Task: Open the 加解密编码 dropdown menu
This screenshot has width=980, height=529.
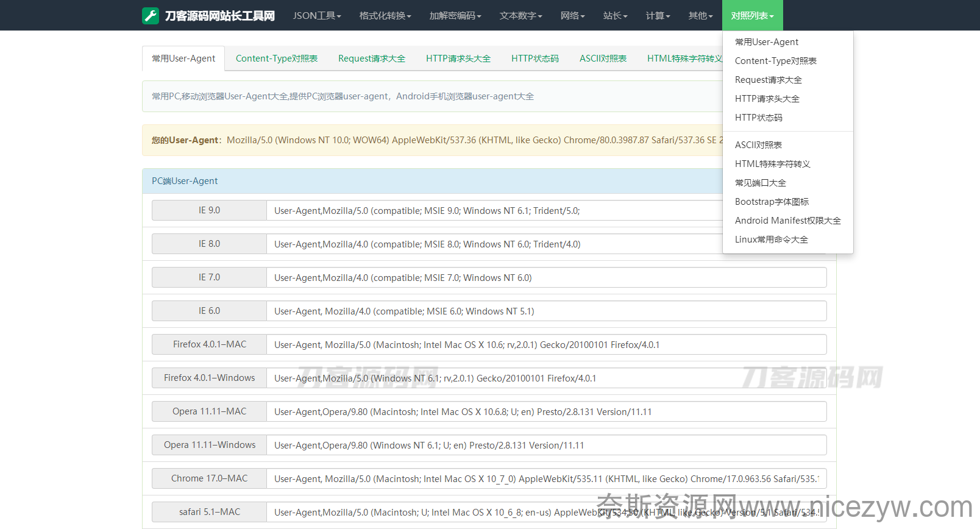Action: 455,16
